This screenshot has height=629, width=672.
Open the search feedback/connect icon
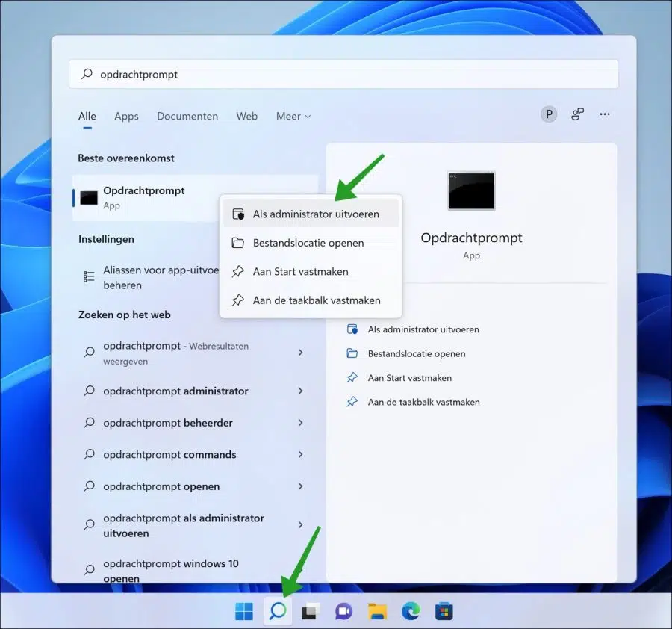tap(577, 114)
